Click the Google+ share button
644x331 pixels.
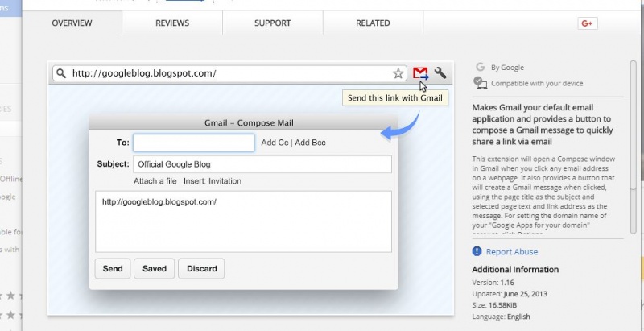pos(588,23)
